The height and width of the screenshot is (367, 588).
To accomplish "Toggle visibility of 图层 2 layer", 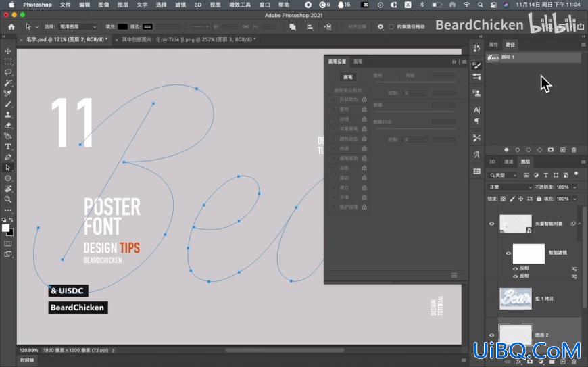I will click(491, 335).
